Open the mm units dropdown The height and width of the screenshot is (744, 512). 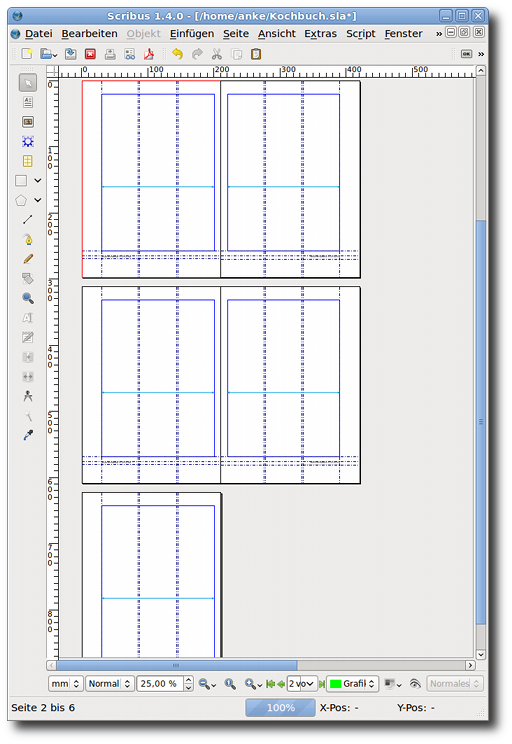(x=65, y=684)
